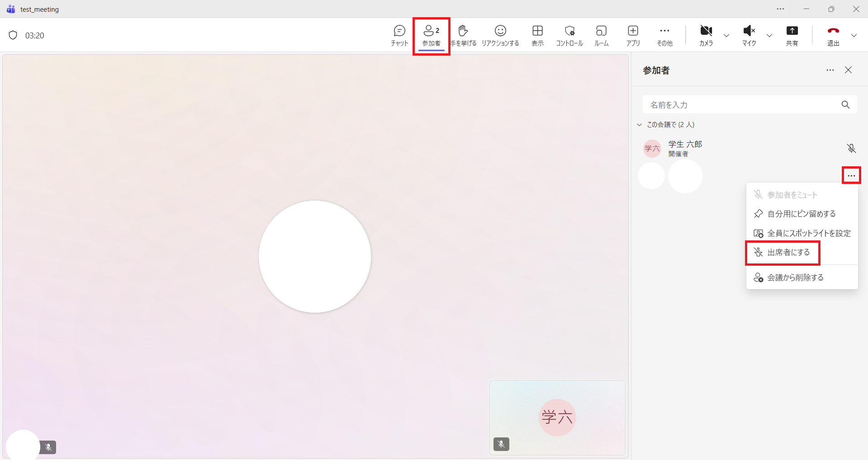Image resolution: width=868 pixels, height=460 pixels.
Task: Choose 会議から削除する in the menu
Action: coord(795,277)
